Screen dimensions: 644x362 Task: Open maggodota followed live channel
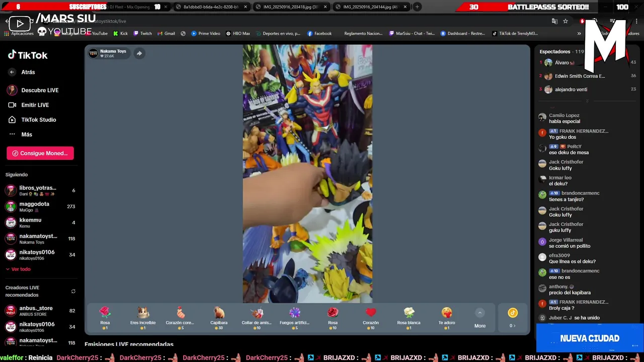click(x=40, y=207)
